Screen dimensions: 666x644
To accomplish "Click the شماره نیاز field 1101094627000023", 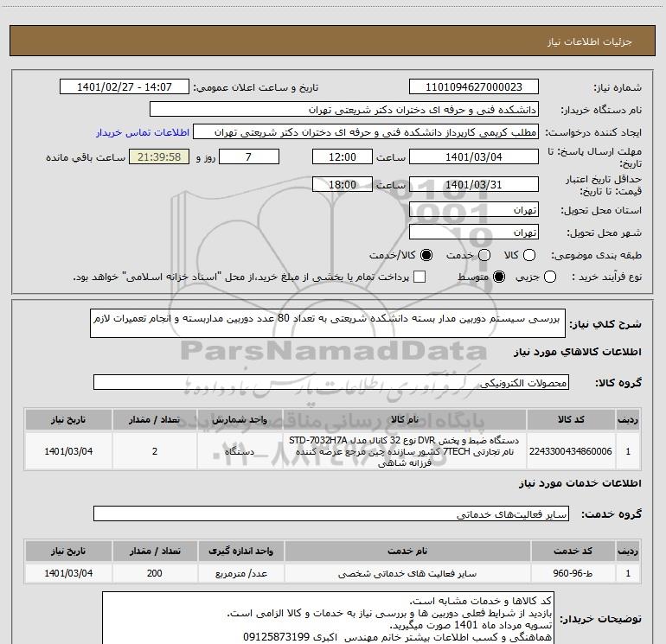I will click(474, 87).
